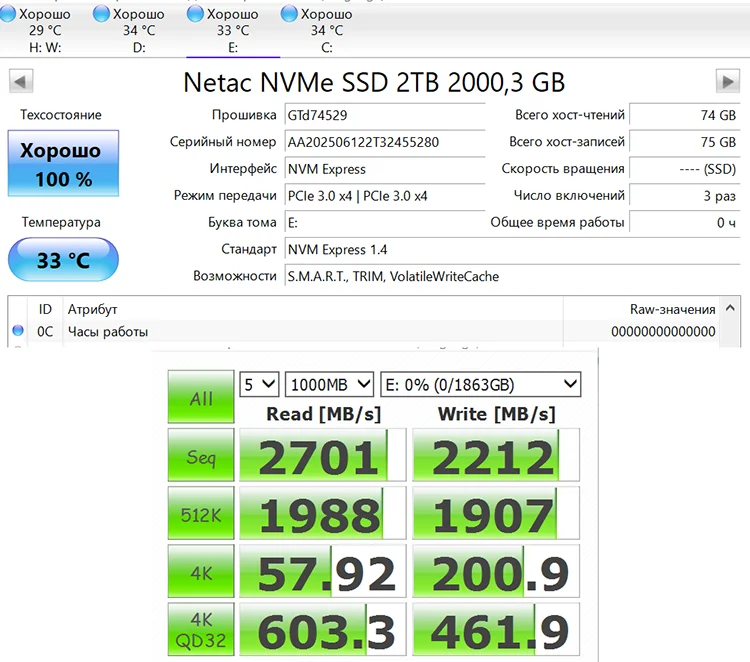This screenshot has width=750, height=662.
Task: Click the transfer mode PCIe 3.0 x4 field
Action: [385, 196]
